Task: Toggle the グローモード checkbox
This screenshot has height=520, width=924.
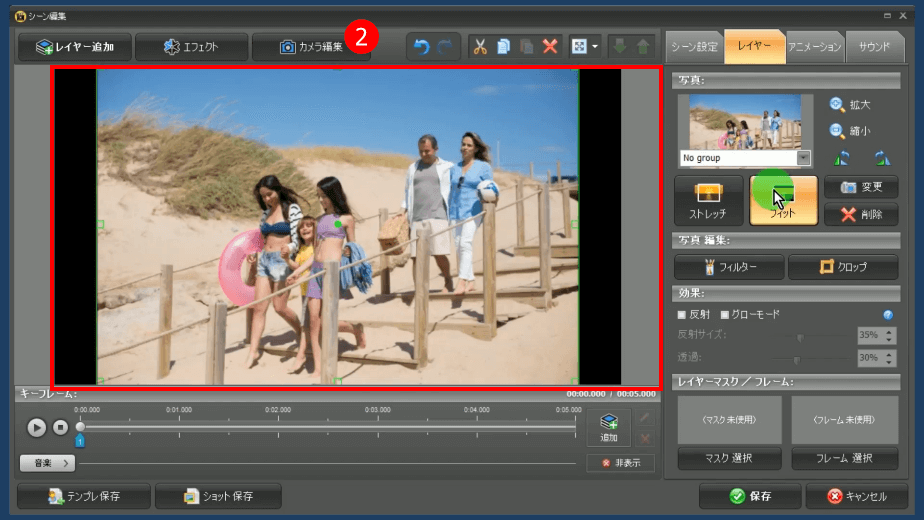Action: tap(725, 315)
